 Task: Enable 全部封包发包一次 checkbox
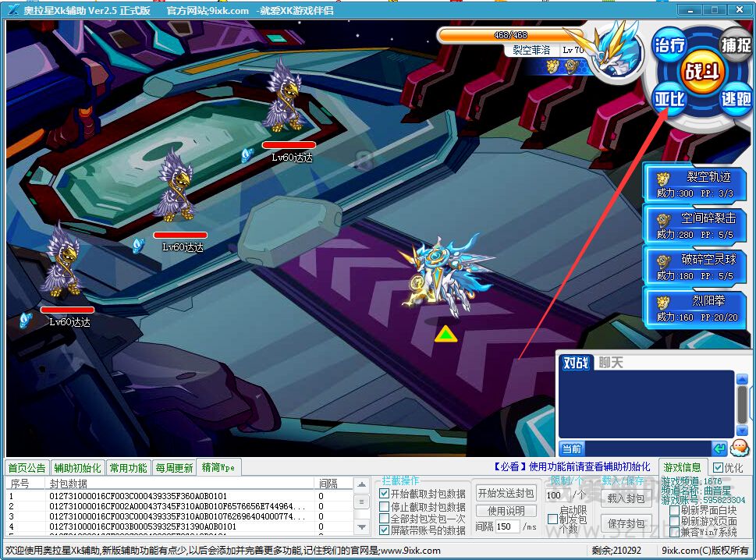(x=385, y=518)
